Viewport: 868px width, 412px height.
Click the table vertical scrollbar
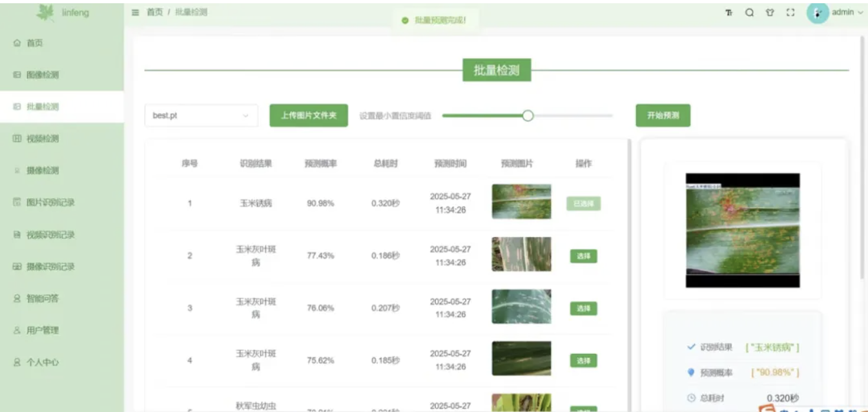[x=630, y=274]
